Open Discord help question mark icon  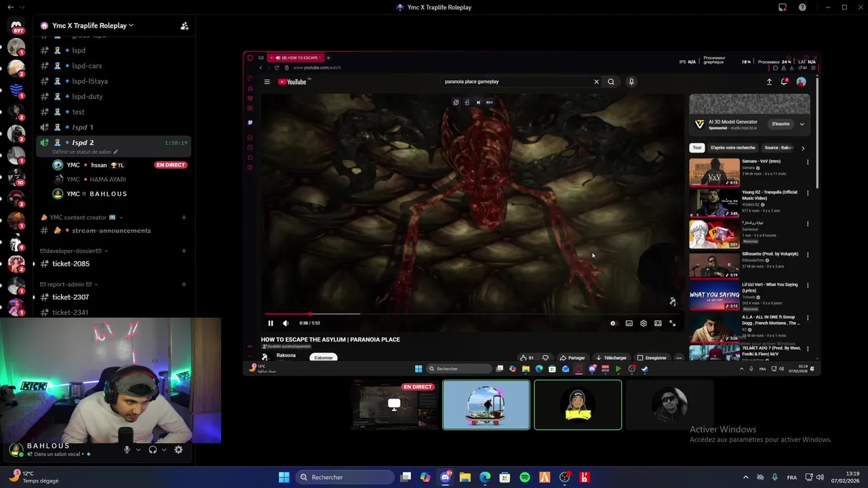(x=803, y=7)
